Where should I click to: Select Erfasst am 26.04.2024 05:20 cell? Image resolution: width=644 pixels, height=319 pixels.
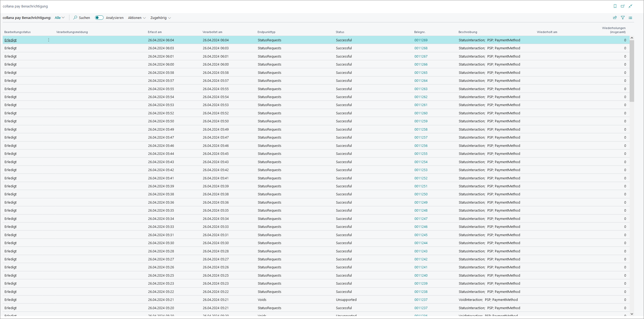click(x=161, y=308)
